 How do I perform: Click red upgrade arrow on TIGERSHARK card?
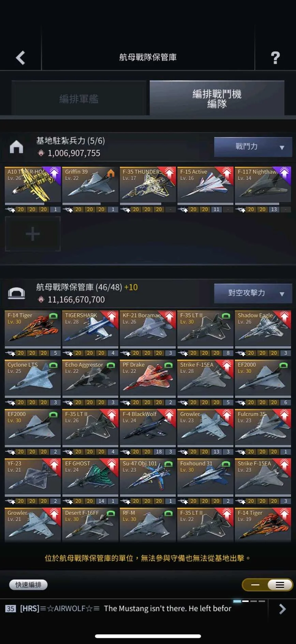112,317
